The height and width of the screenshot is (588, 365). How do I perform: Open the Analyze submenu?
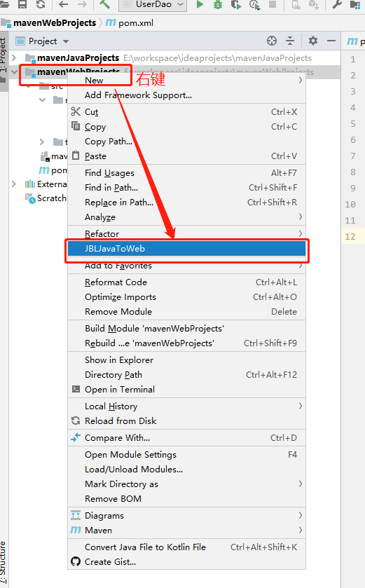click(186, 217)
